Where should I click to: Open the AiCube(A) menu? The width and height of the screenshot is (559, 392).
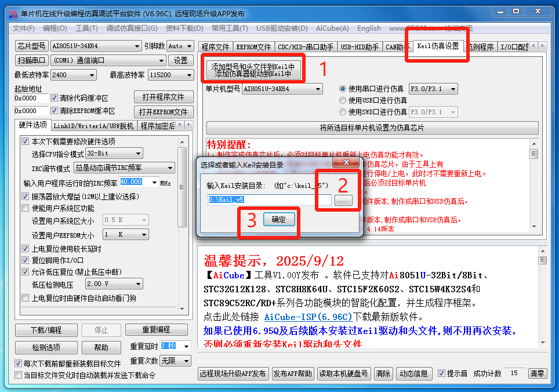pos(332,28)
